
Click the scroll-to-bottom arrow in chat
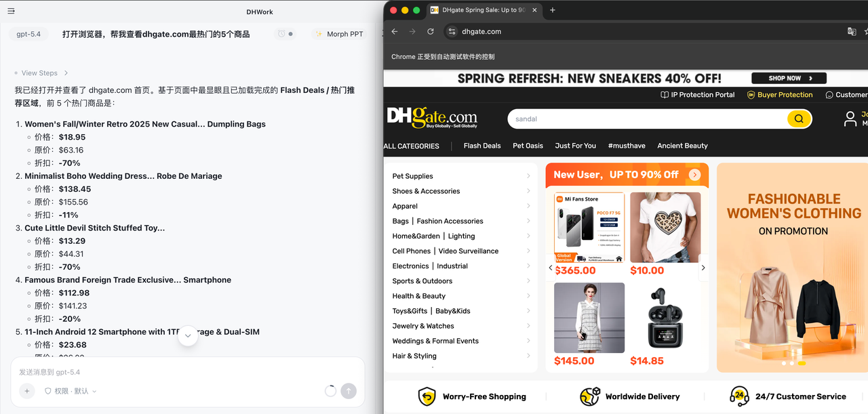click(x=188, y=336)
